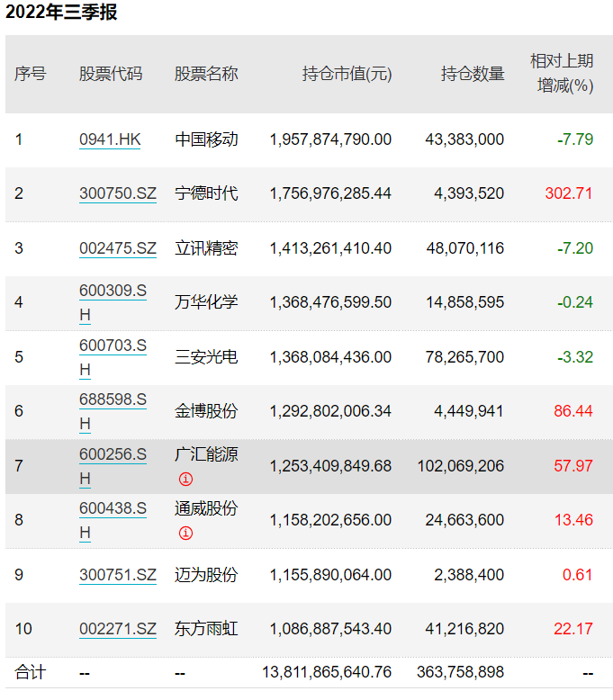Click holding quantity 24,663,600

(464, 520)
